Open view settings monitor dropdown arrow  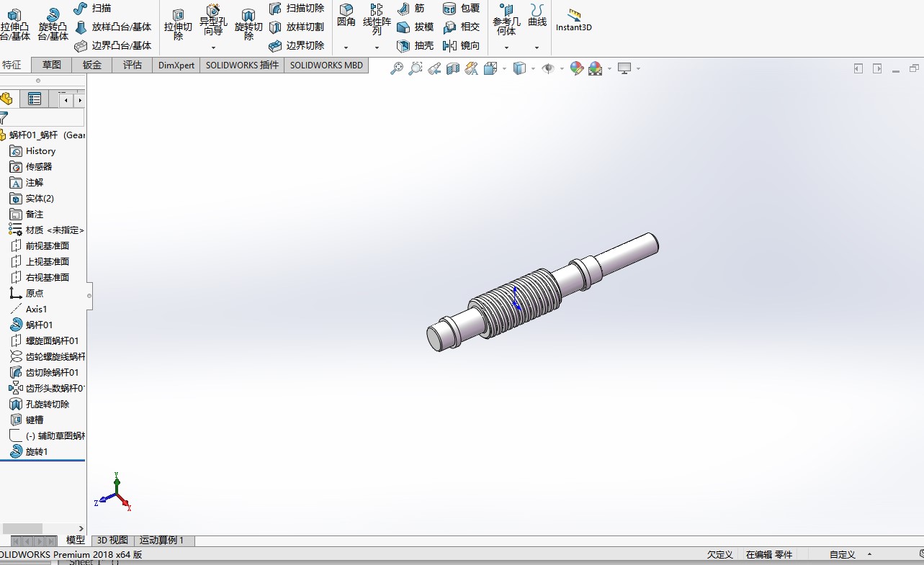point(638,69)
